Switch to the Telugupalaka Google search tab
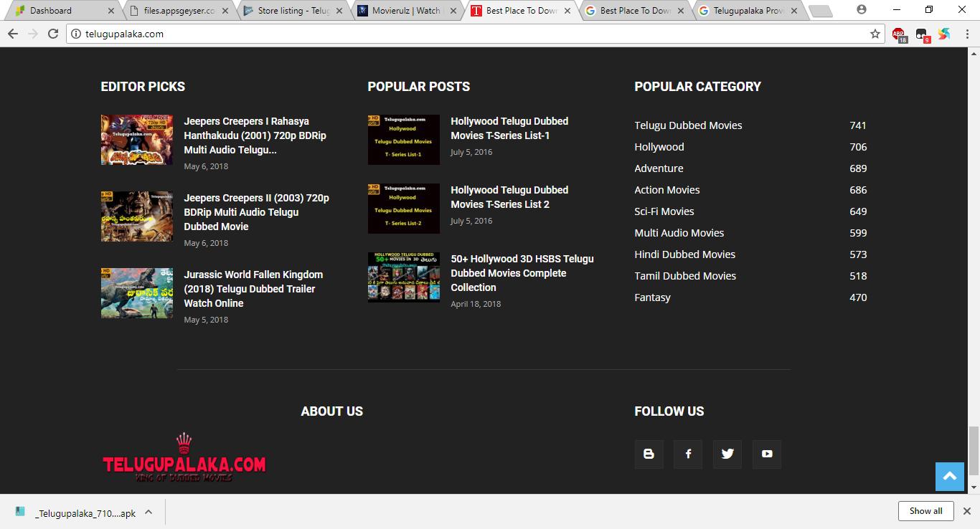Viewport: 980px width, 529px height. coord(748,11)
